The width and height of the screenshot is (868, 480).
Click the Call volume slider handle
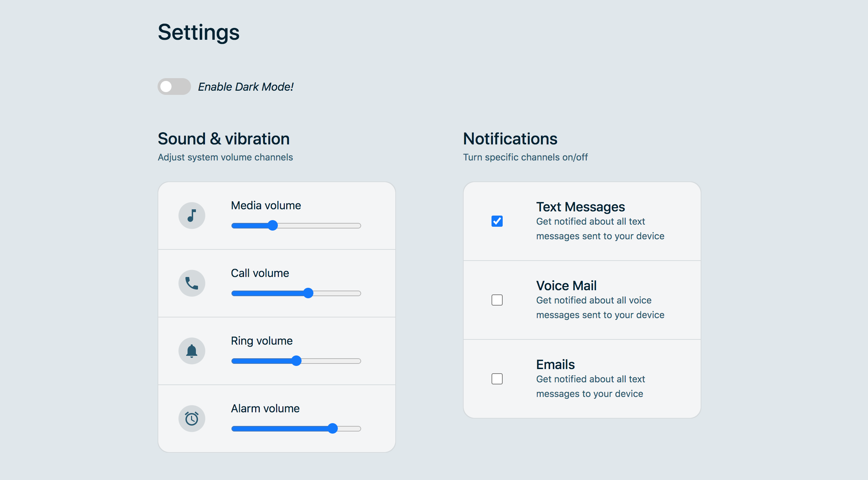(x=308, y=293)
